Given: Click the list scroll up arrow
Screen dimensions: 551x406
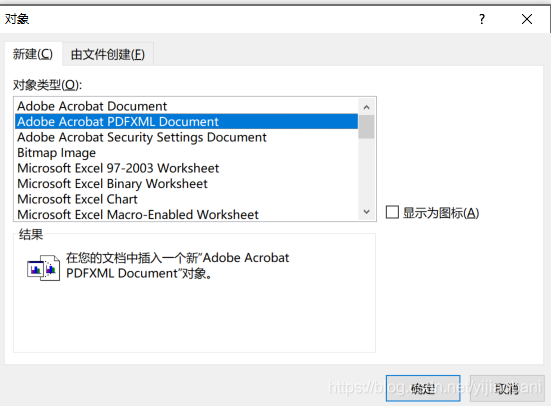Looking at the screenshot, I should point(367,107).
